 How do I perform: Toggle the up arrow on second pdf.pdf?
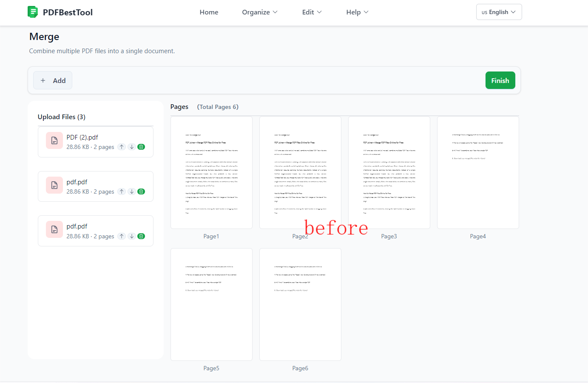(x=122, y=191)
